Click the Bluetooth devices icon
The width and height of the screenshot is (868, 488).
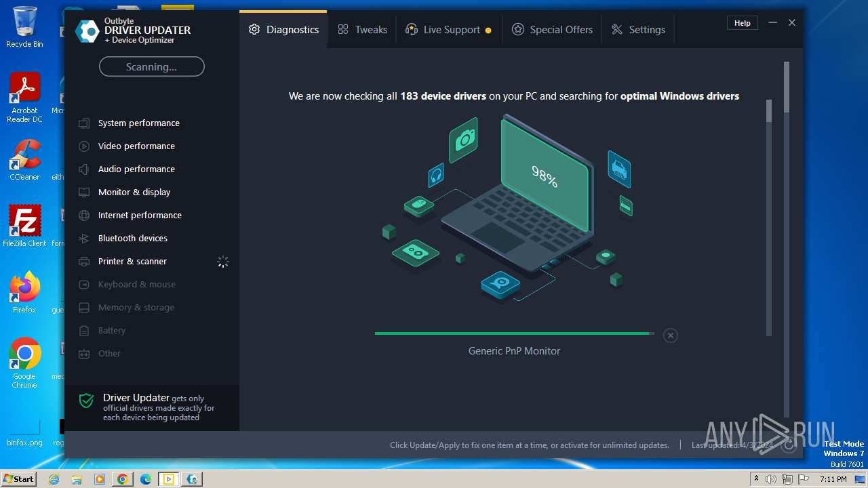(x=84, y=239)
